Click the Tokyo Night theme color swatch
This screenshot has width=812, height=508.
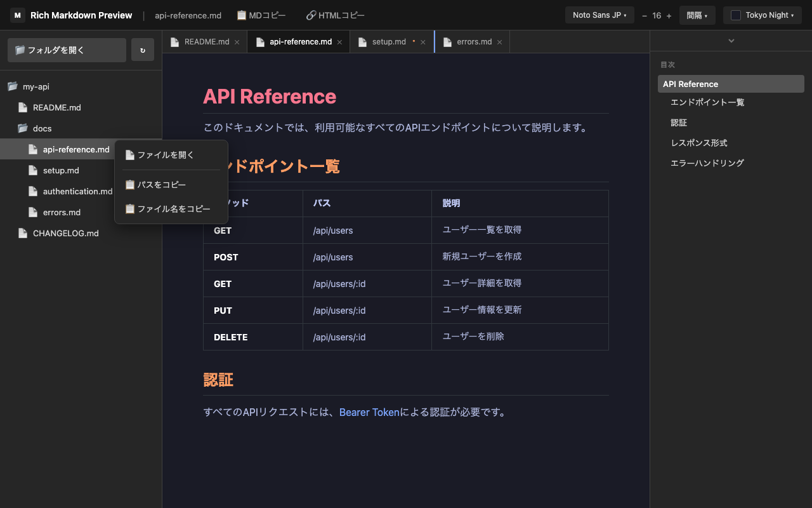tap(736, 15)
